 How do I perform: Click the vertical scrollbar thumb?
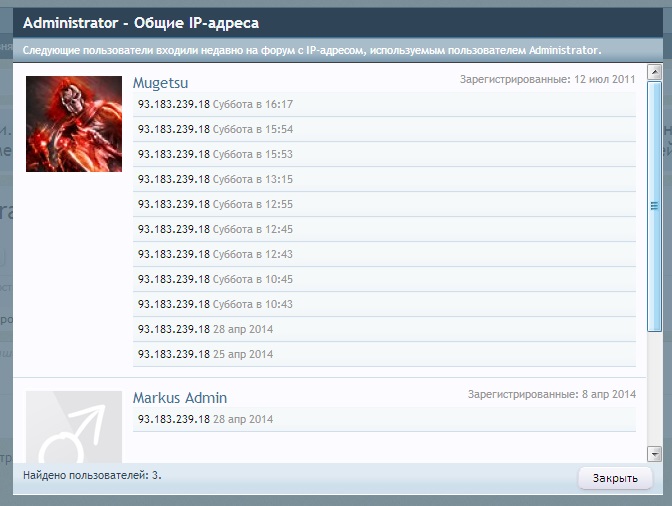654,206
